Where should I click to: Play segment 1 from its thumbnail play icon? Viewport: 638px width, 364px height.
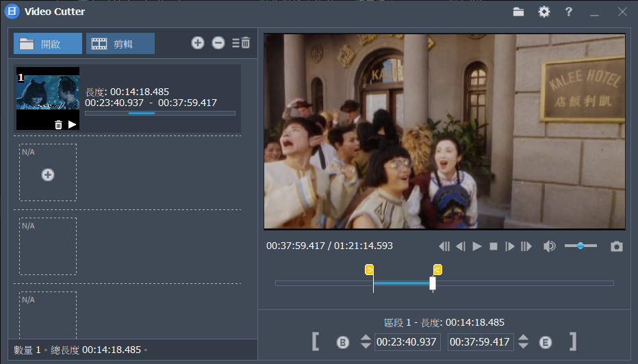tap(72, 125)
